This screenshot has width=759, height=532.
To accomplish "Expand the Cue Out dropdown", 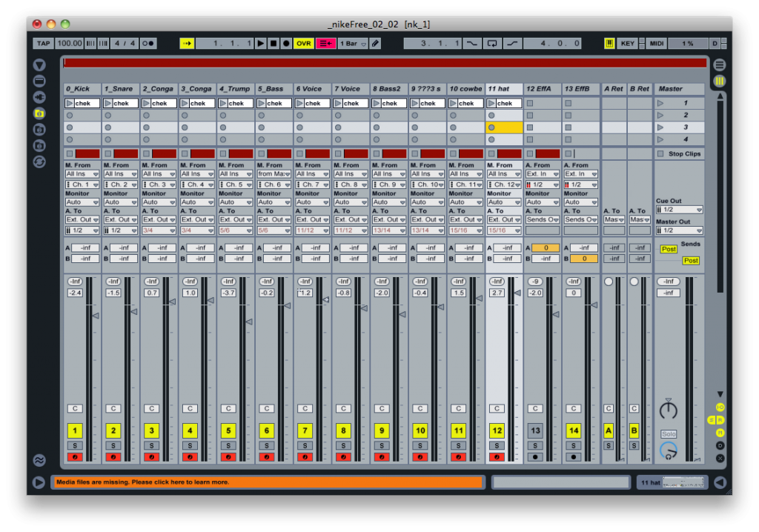I will [679, 210].
